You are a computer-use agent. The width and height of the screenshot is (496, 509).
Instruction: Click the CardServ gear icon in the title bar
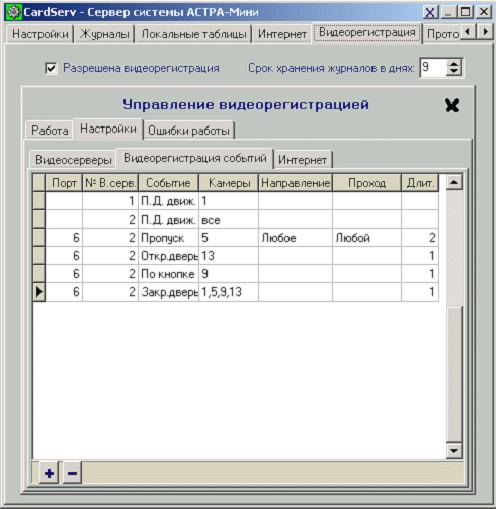pyautogui.click(x=14, y=12)
